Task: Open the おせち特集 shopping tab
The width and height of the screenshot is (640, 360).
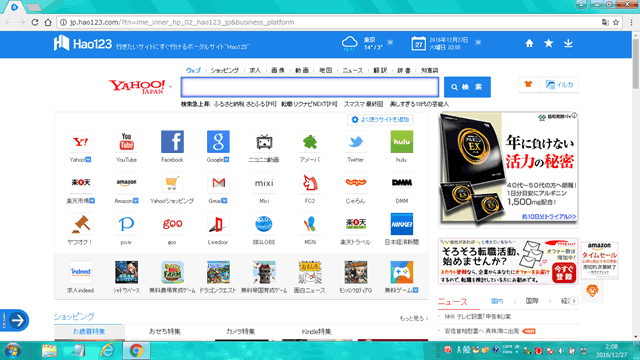Action: [x=164, y=331]
